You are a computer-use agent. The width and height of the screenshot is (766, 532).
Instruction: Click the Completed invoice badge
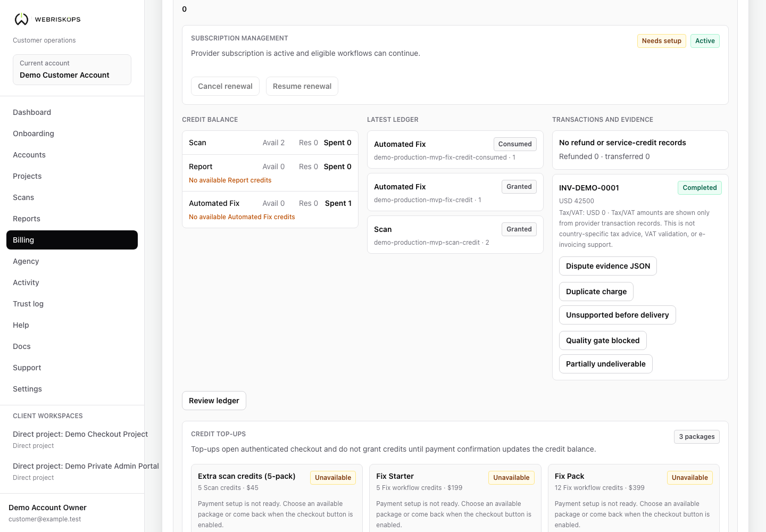[x=700, y=188]
